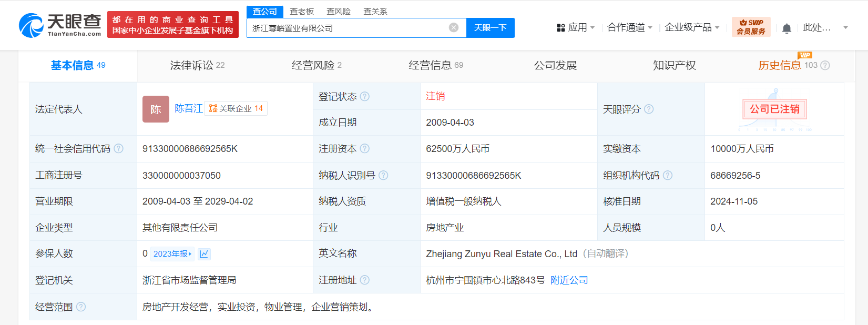Select the 查风险 search tab
Image resolution: width=868 pixels, height=325 pixels.
[x=339, y=12]
